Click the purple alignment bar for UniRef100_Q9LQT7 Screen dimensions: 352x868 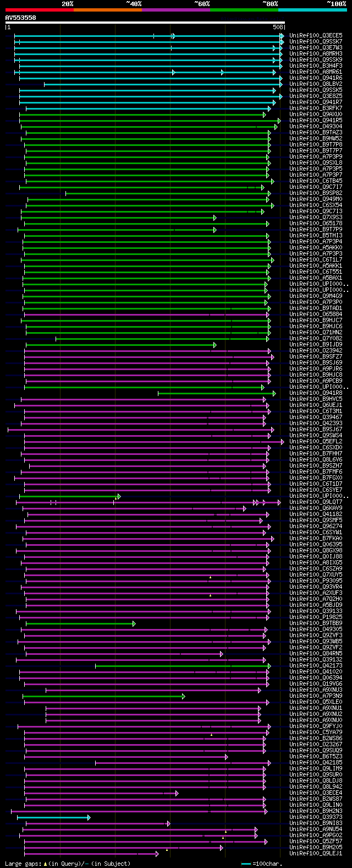(x=148, y=502)
